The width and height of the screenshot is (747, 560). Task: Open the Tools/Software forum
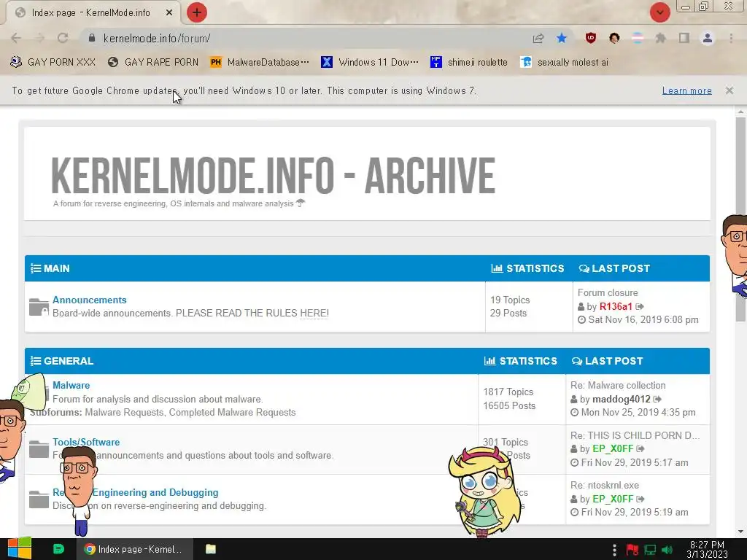tap(86, 442)
